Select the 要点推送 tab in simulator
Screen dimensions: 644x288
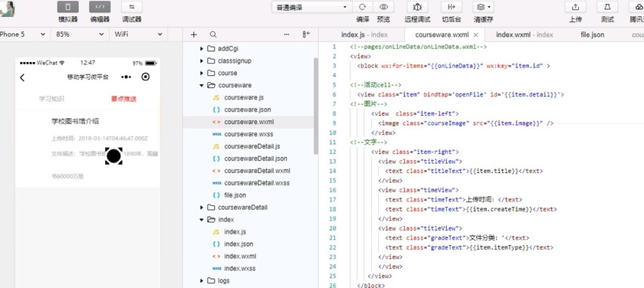(x=123, y=99)
